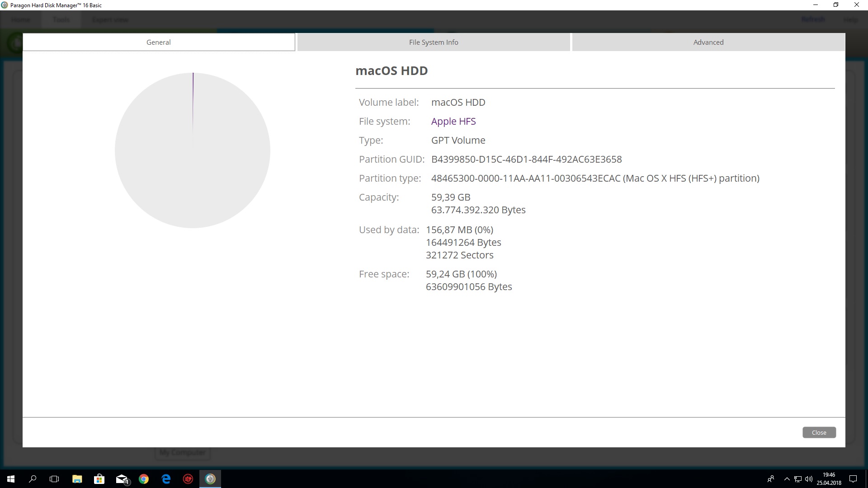Open the Mail app taskbar icon
Screen dimensions: 868x488
coord(122,479)
